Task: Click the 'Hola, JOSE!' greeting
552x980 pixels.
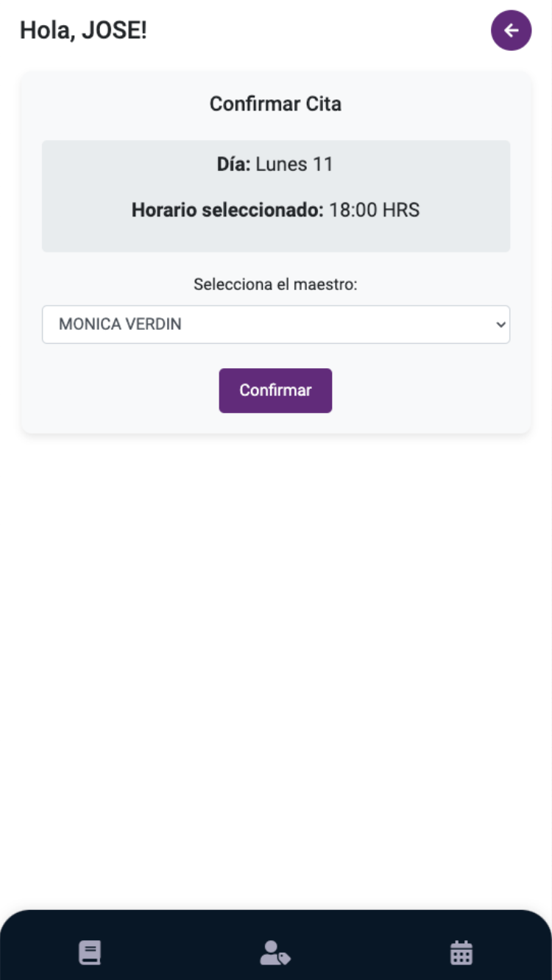Action: click(83, 30)
